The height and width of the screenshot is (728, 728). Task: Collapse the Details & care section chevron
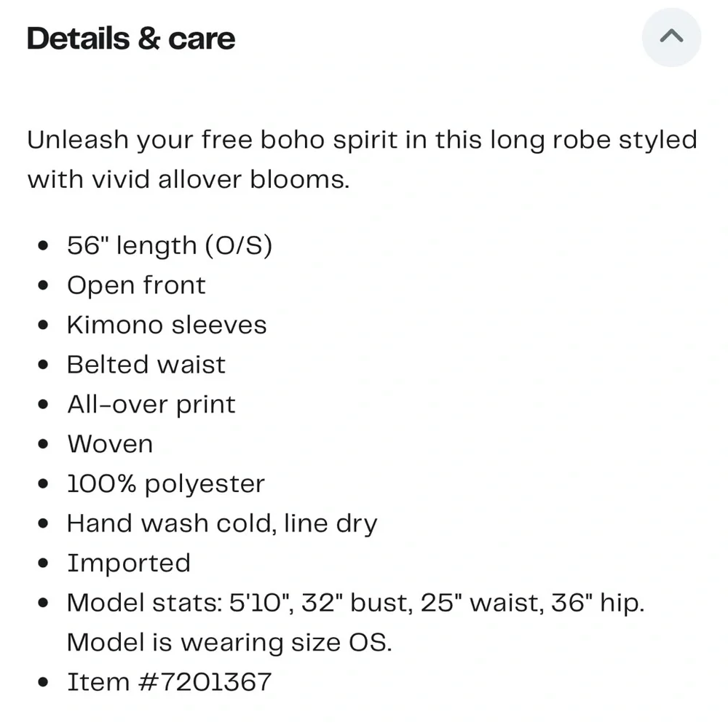coord(671,37)
